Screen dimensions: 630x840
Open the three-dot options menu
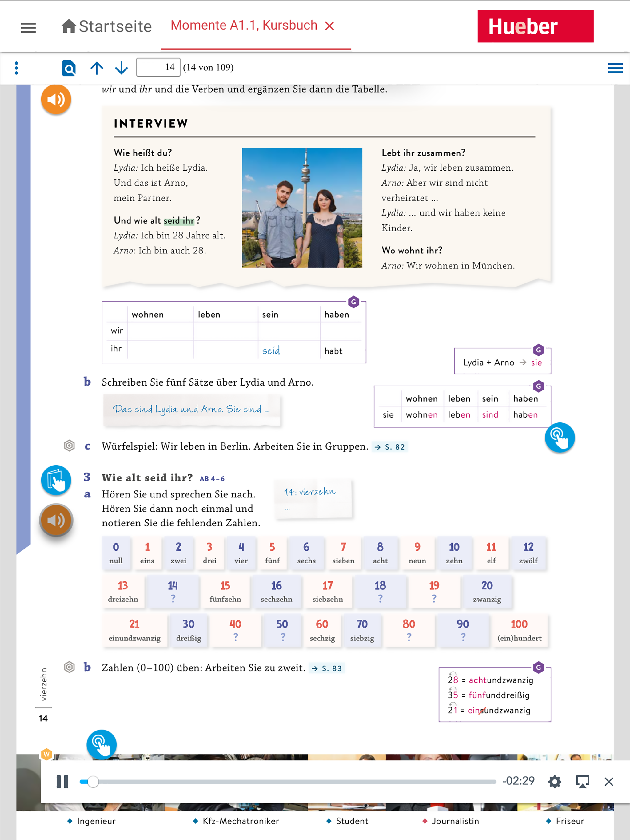pyautogui.click(x=16, y=68)
